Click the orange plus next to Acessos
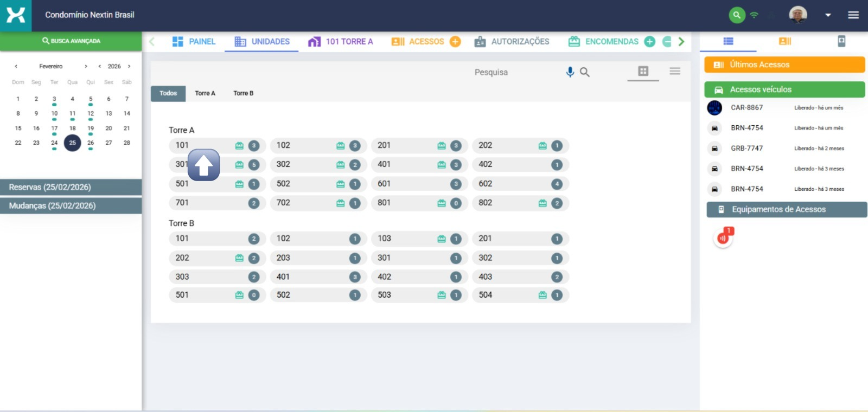Screen dimensions: 868x412 click(455, 42)
